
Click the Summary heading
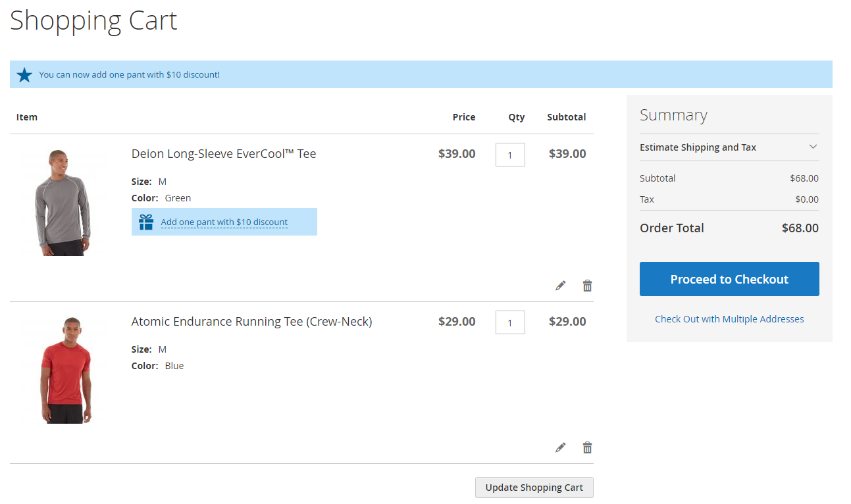point(673,115)
